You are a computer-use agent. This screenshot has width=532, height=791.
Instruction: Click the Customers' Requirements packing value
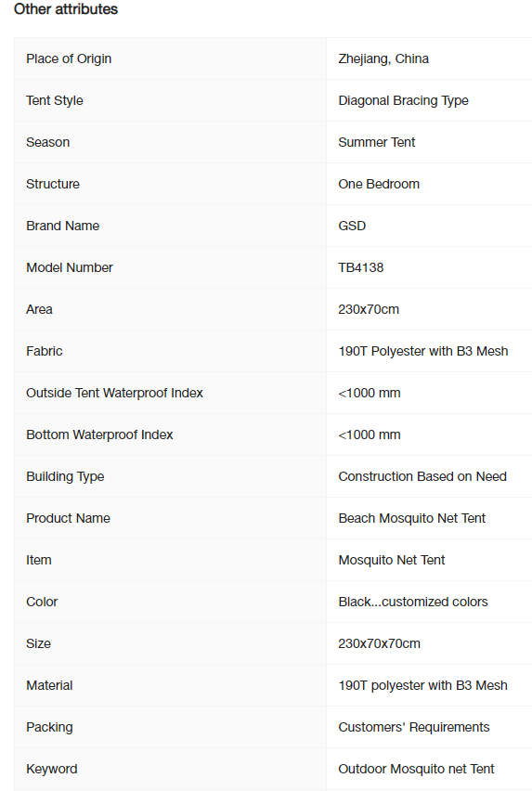click(x=413, y=727)
